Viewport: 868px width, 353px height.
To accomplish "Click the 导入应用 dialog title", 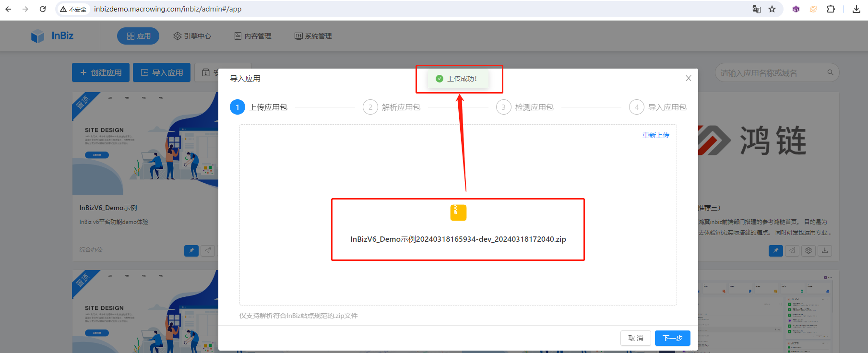I will pos(245,78).
